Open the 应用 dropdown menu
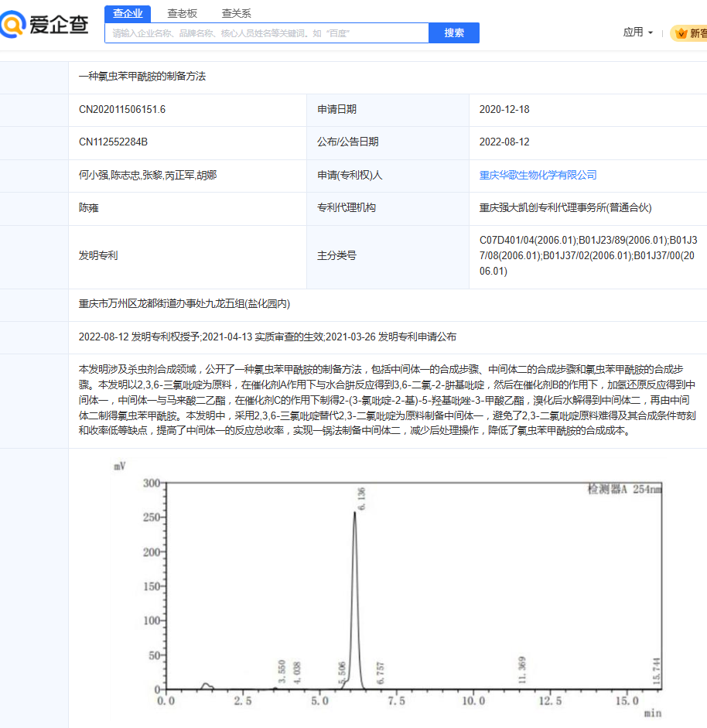 638,32
